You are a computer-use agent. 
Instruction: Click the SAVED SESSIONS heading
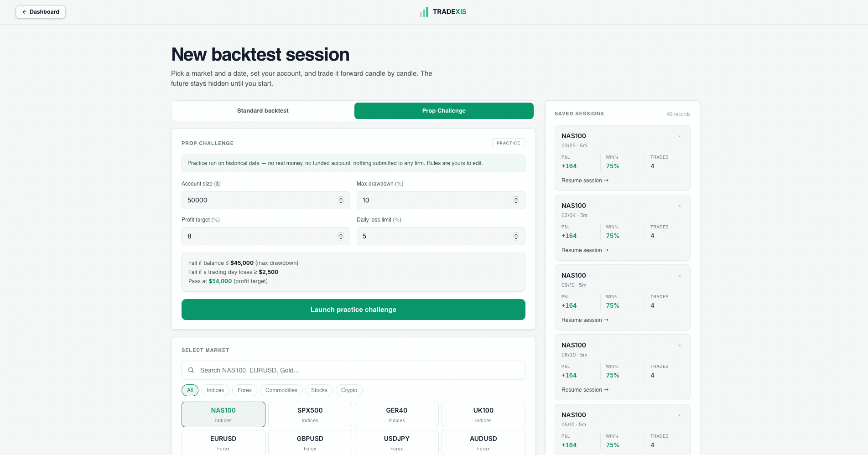[579, 114]
